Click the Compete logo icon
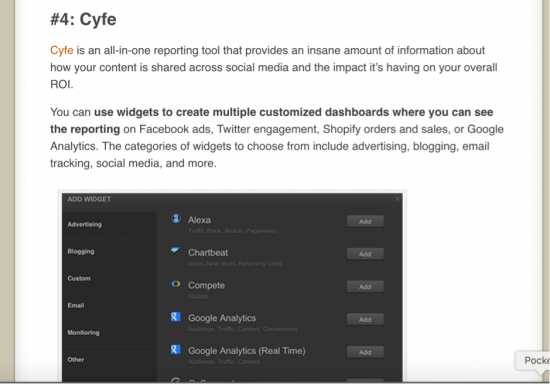Image resolution: width=550 pixels, height=384 pixels. click(176, 284)
